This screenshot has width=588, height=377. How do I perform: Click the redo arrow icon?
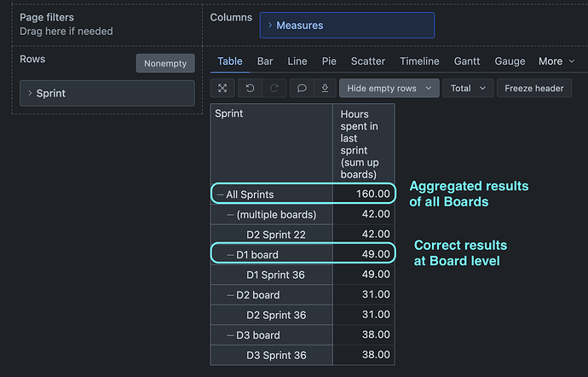coord(274,88)
